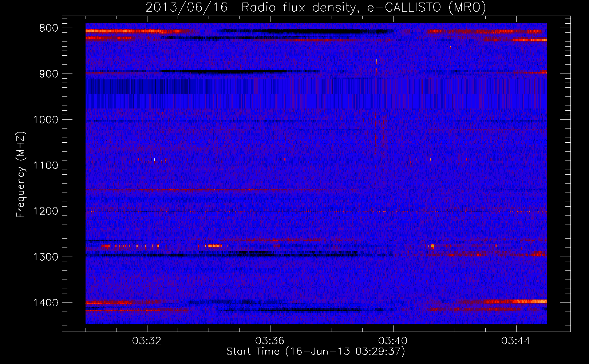The height and width of the screenshot is (364, 589).
Task: Click the 1100 frequency tick label
Action: point(46,166)
